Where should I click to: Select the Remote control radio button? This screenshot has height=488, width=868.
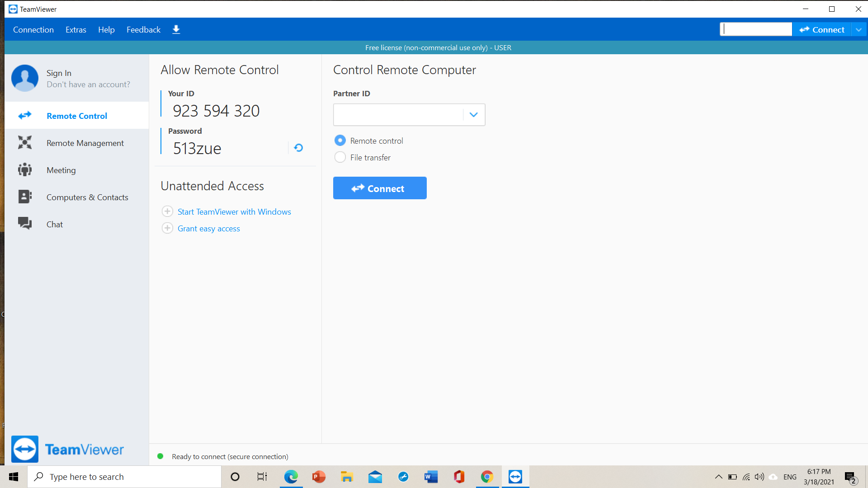340,141
